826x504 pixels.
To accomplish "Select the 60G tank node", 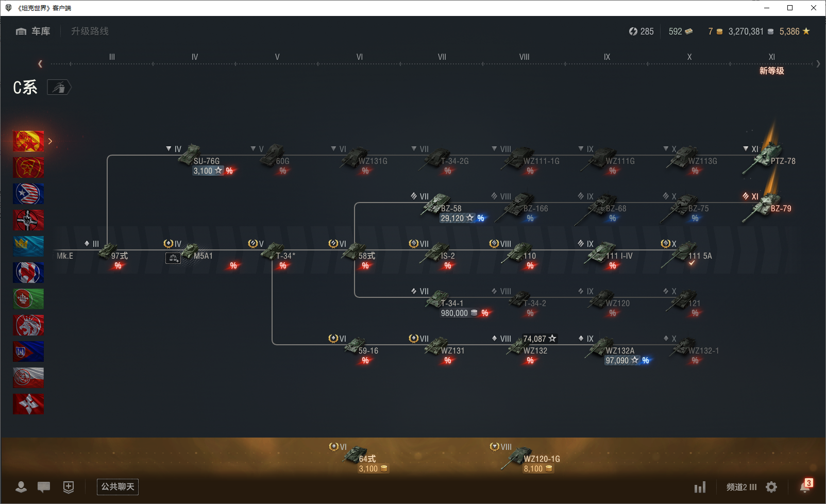I will [276, 160].
